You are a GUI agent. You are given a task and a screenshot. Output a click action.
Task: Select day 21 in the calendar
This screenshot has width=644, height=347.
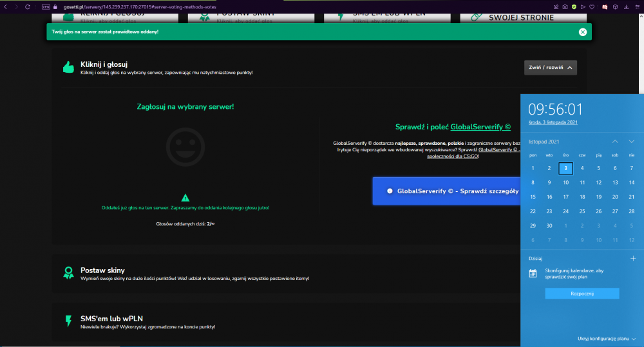pyautogui.click(x=632, y=197)
